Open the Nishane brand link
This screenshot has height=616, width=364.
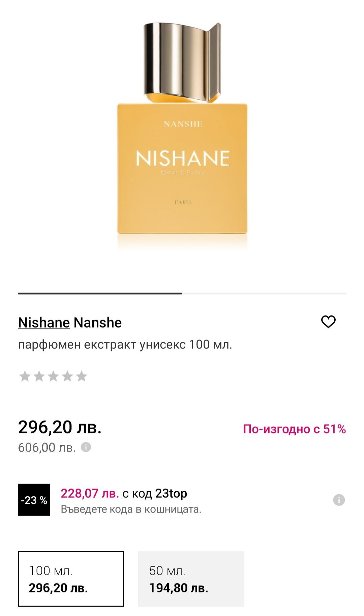(44, 323)
